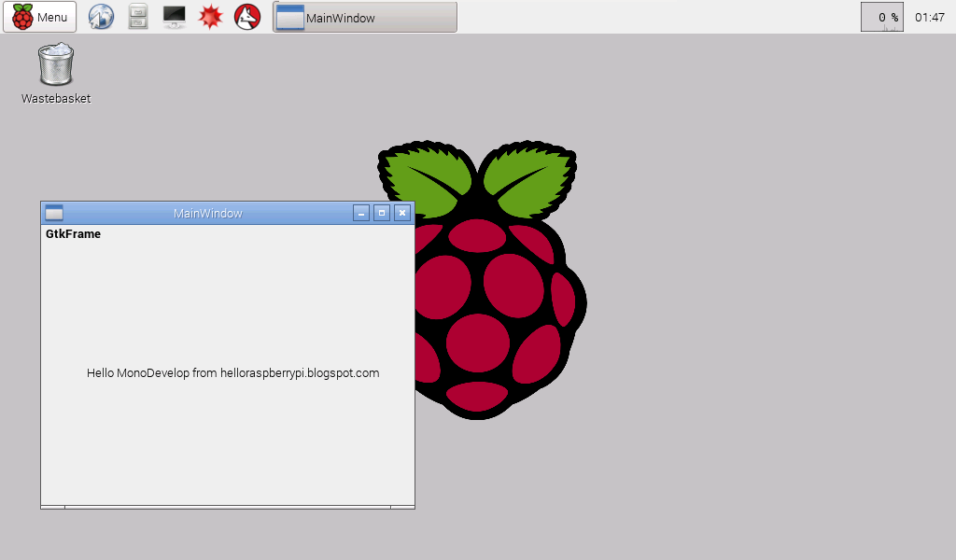This screenshot has height=560, width=956.
Task: Launch Mathematica from the taskbar
Action: (210, 16)
